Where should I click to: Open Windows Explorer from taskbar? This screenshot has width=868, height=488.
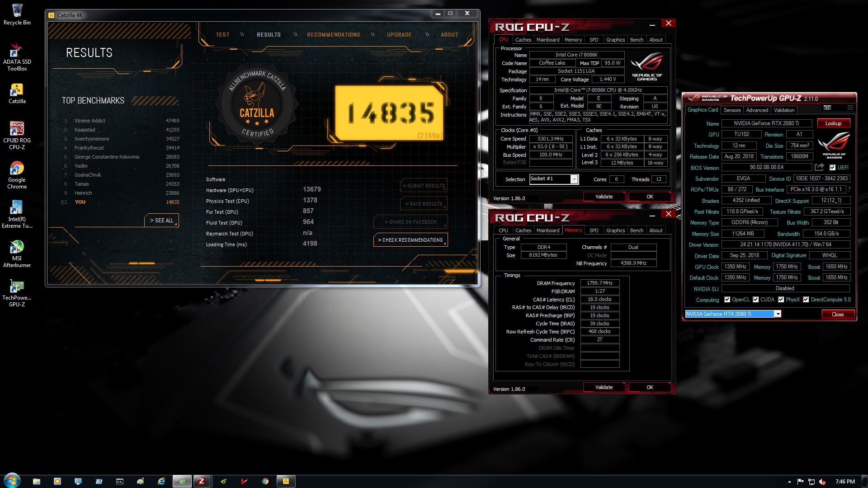[37, 481]
